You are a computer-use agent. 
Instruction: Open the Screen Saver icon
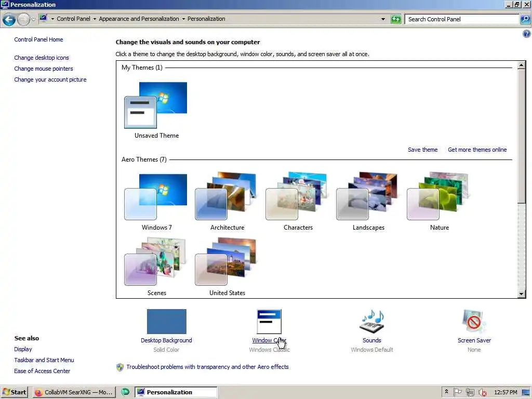[474, 321]
